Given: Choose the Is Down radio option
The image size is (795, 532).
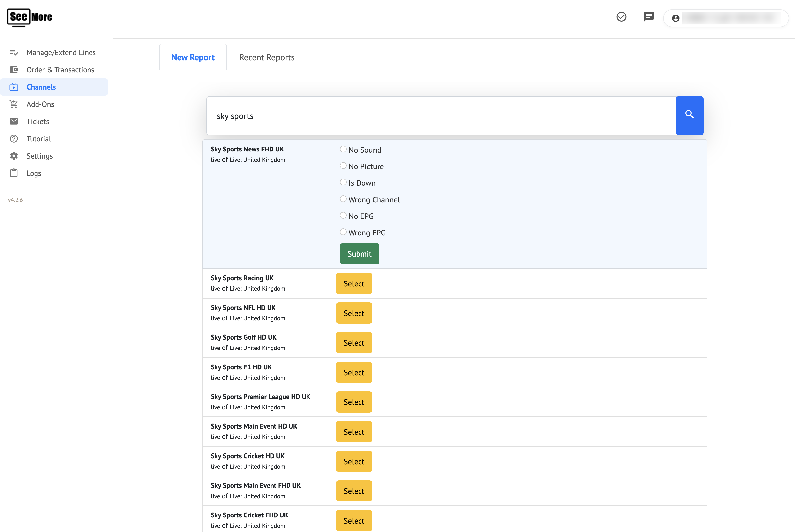Looking at the screenshot, I should 343,182.
